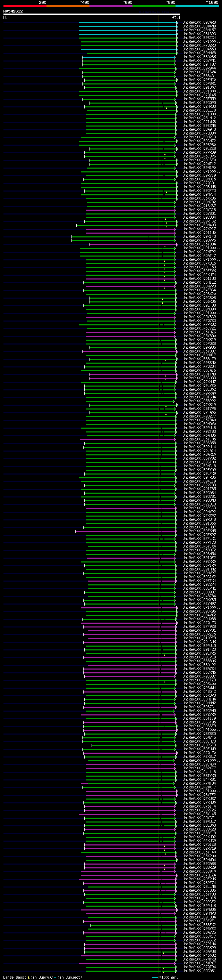Screen dimensions: 222x980
Task: Select the UniRef100_B8LLJ8 label
Action: pos(199,110)
